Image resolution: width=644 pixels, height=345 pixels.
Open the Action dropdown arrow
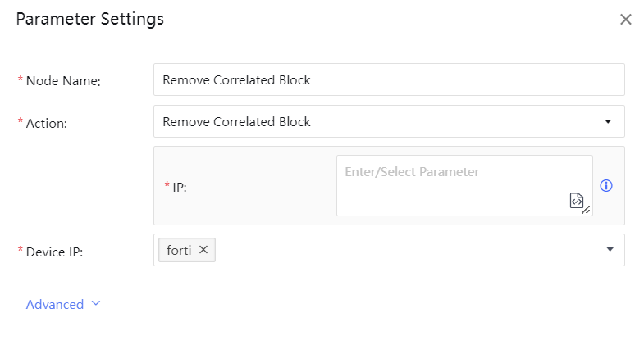click(x=608, y=121)
